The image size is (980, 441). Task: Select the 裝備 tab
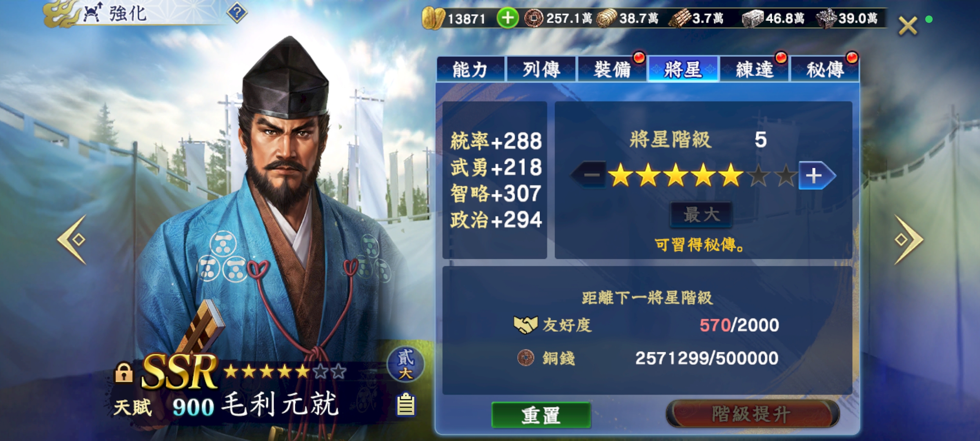pos(612,69)
